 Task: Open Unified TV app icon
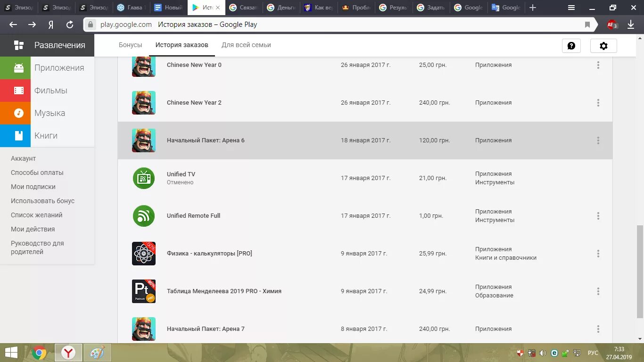click(x=144, y=178)
